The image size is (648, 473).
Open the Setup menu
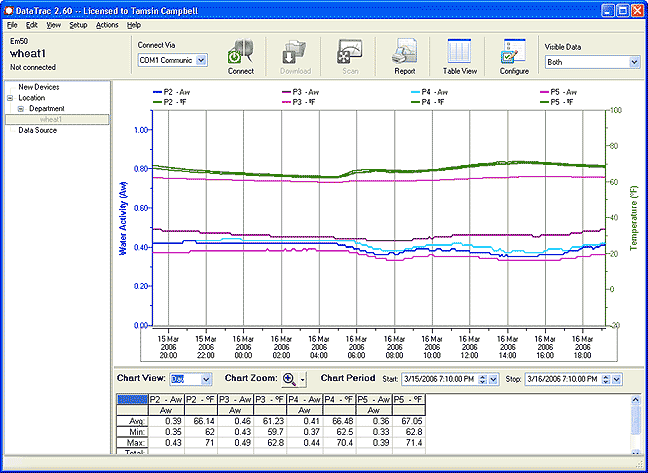[x=78, y=24]
